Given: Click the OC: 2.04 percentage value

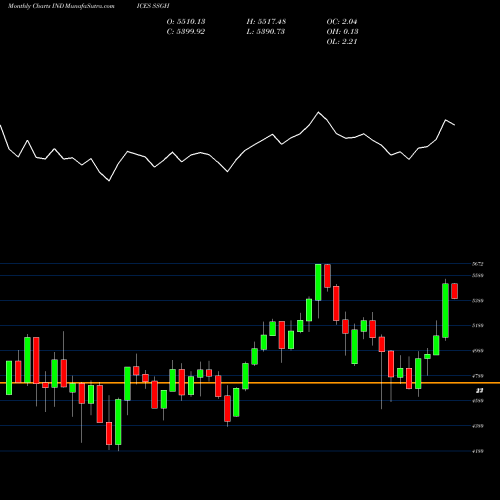Looking at the screenshot, I should point(342,22).
